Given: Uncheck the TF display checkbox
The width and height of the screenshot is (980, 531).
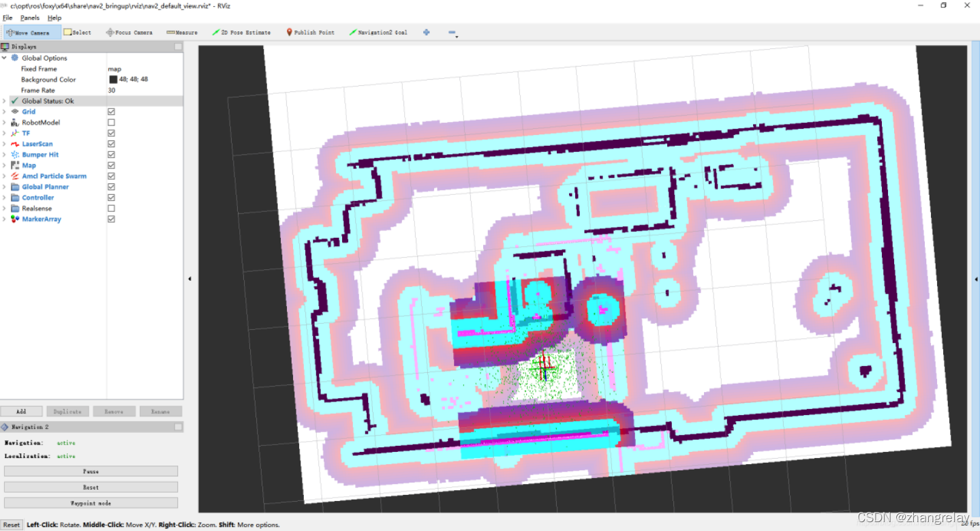Looking at the screenshot, I should [111, 133].
